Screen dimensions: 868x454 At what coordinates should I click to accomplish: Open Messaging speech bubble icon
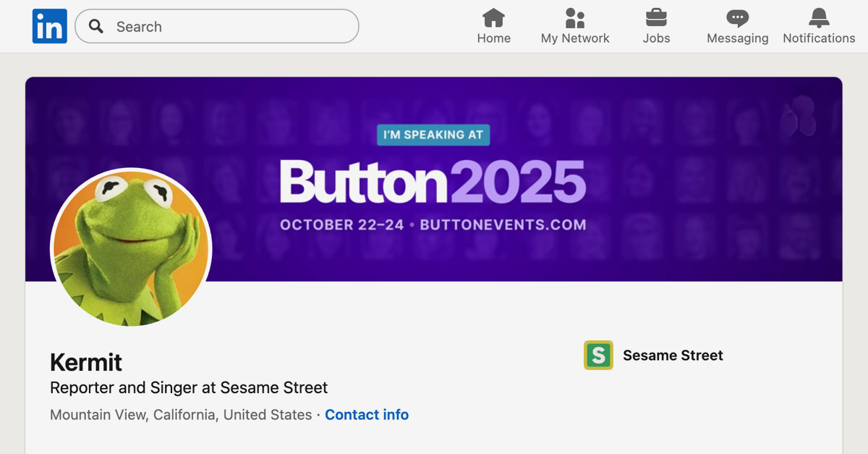[737, 17]
